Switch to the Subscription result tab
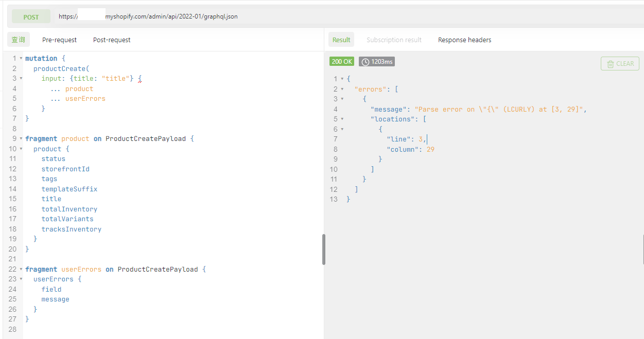This screenshot has width=644, height=339. [x=394, y=40]
